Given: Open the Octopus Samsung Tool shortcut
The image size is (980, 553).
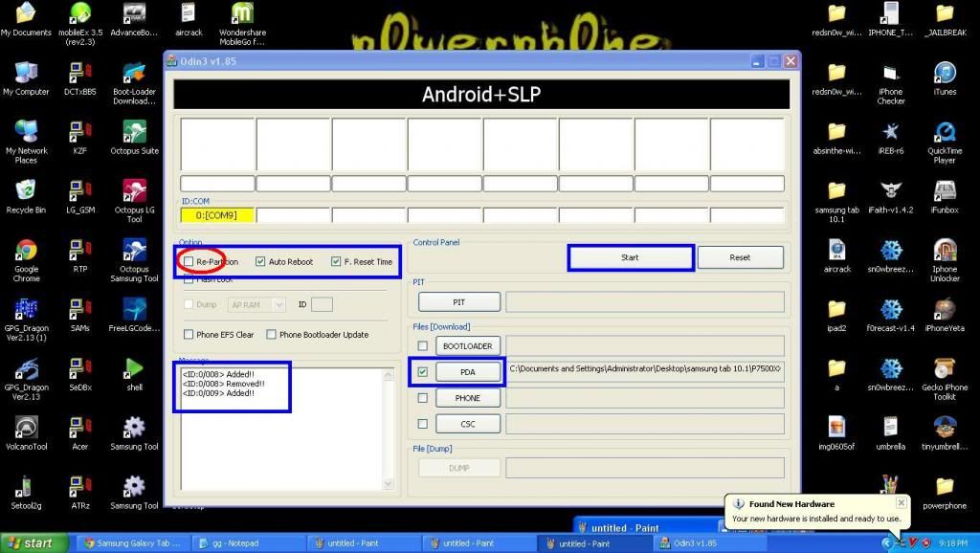Looking at the screenshot, I should pyautogui.click(x=134, y=260).
